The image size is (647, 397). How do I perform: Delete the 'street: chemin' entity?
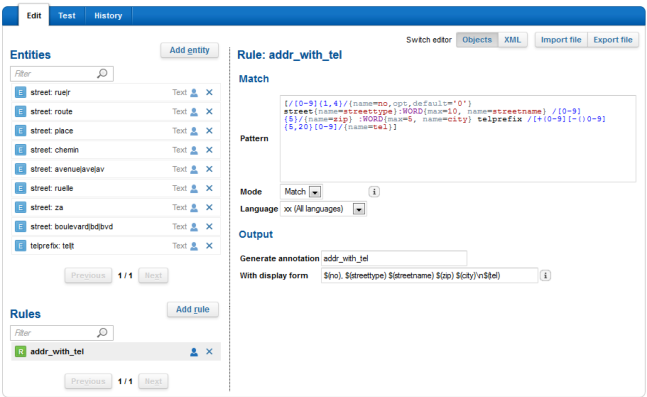click(x=209, y=150)
